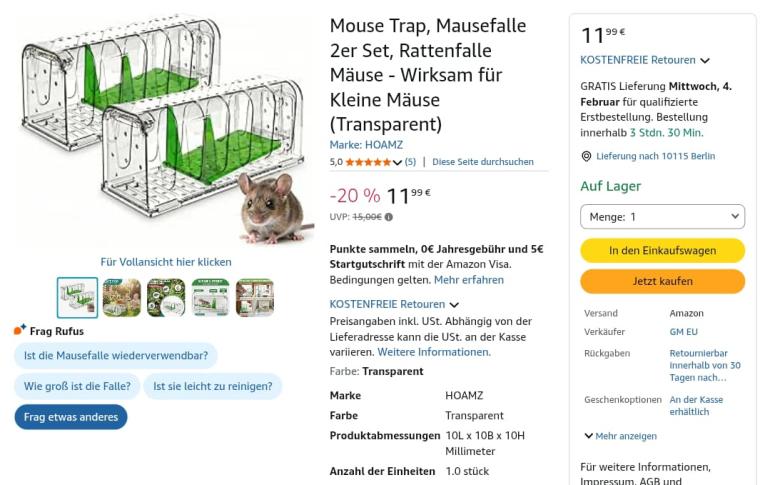Open the UVP price info icon
770x485 pixels.
[389, 217]
